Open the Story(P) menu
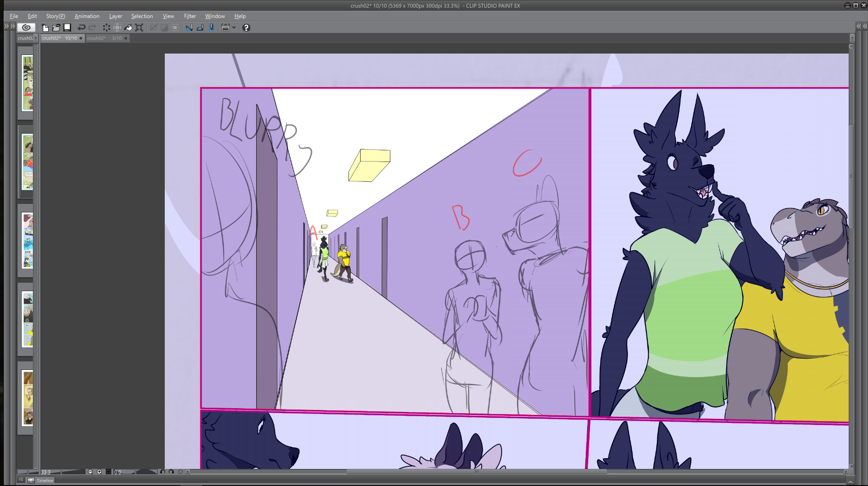 55,16
